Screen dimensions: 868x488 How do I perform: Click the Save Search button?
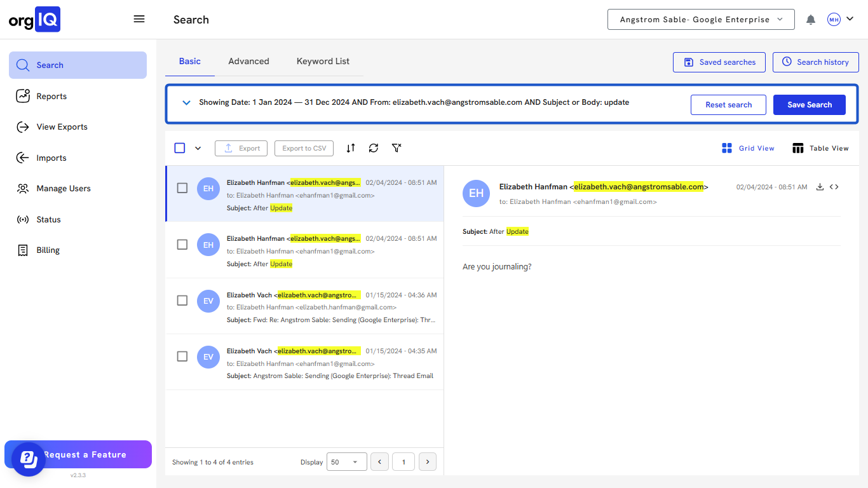[x=809, y=105]
